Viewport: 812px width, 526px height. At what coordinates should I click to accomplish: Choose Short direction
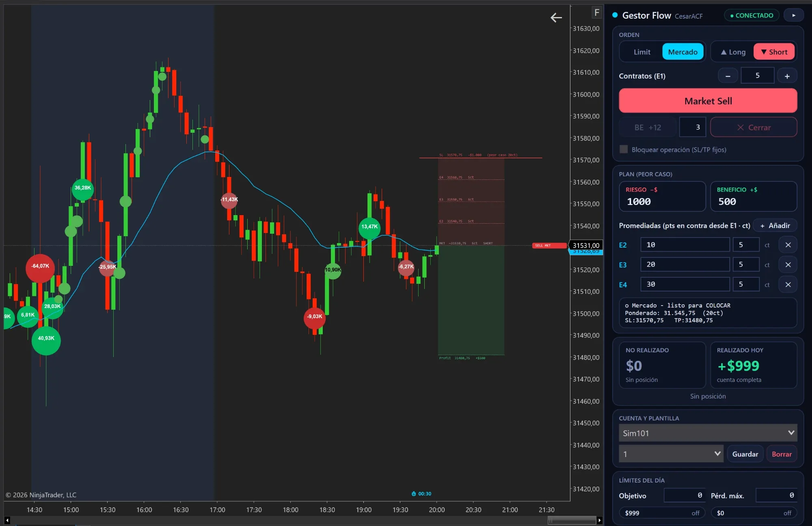click(x=774, y=52)
